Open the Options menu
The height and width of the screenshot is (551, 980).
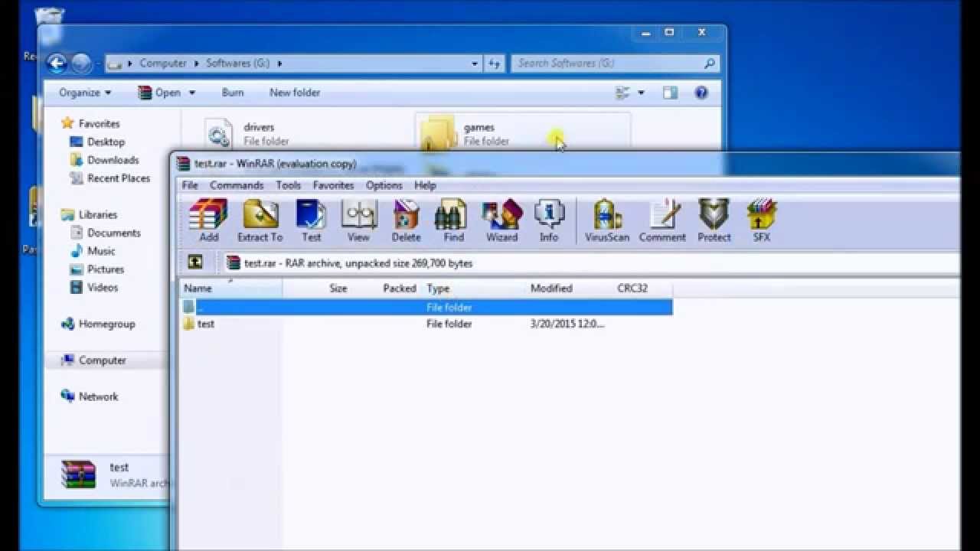click(384, 185)
